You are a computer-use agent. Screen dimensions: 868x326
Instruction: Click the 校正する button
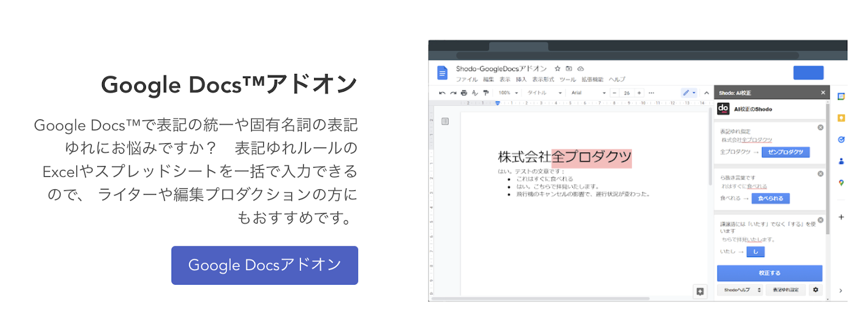[x=769, y=273]
